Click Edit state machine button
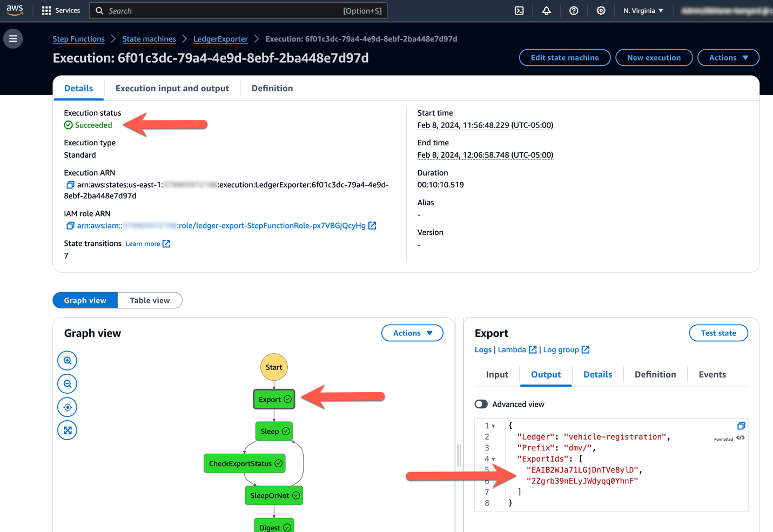This screenshot has width=773, height=532. [564, 58]
